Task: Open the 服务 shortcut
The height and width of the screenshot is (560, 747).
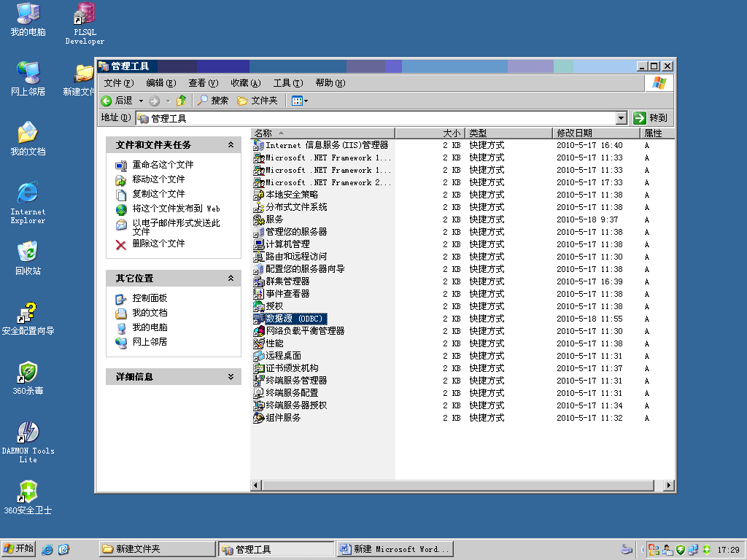Action: click(273, 219)
